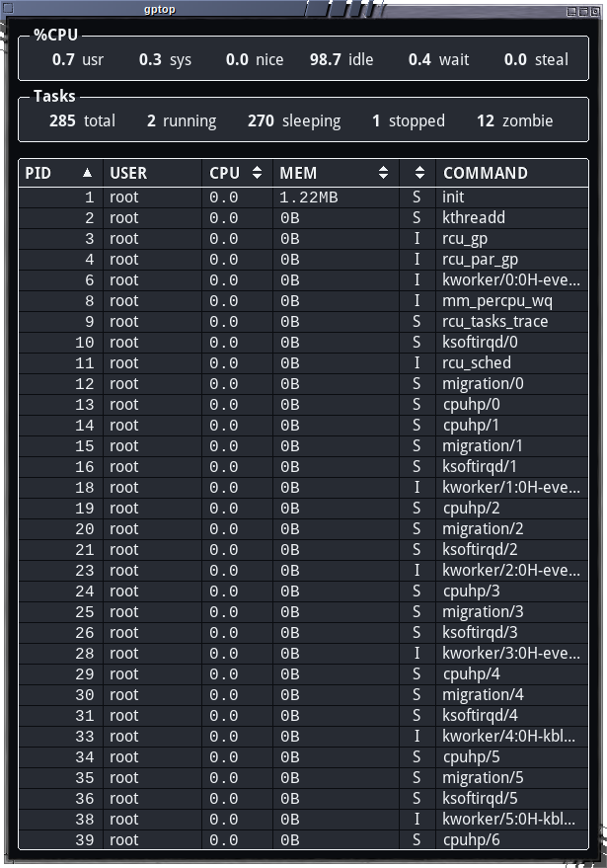The image size is (607, 868).
Task: Select the kworker/1:0H-eve... process
Action: pos(303,488)
